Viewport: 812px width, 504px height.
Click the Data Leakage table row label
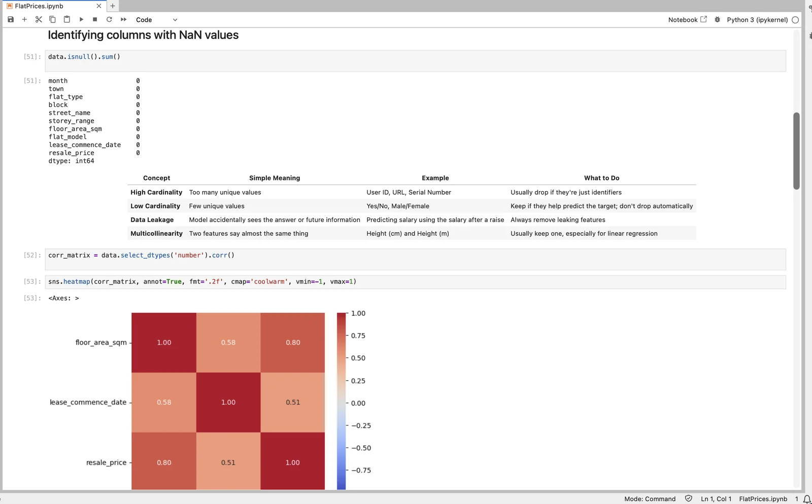pos(152,220)
